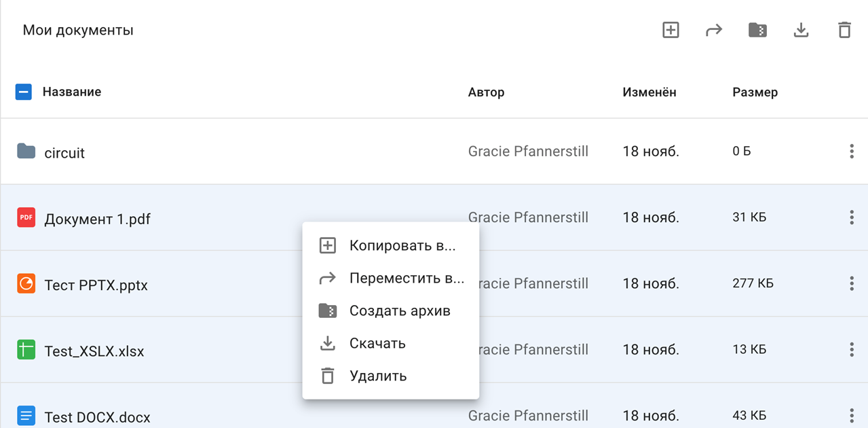The image size is (868, 428).
Task: Open the kebab menu for 'Test DOCX.docx'
Action: tap(852, 415)
